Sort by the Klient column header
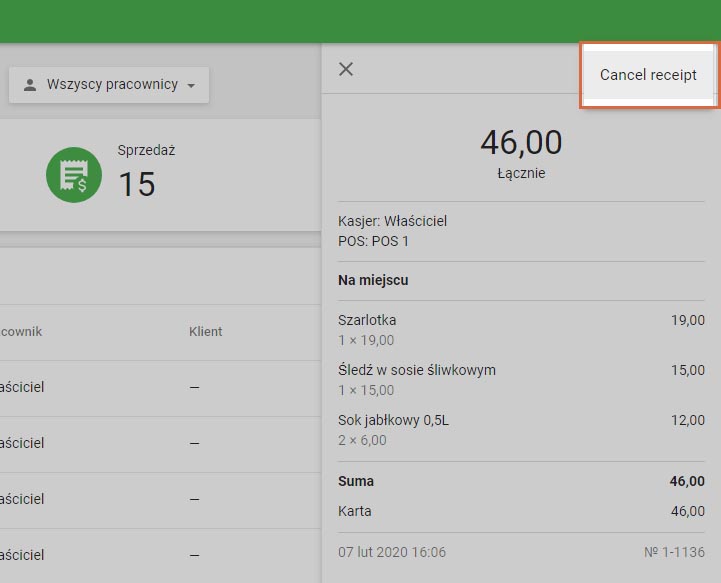Image resolution: width=721 pixels, height=583 pixels. pyautogui.click(x=205, y=331)
